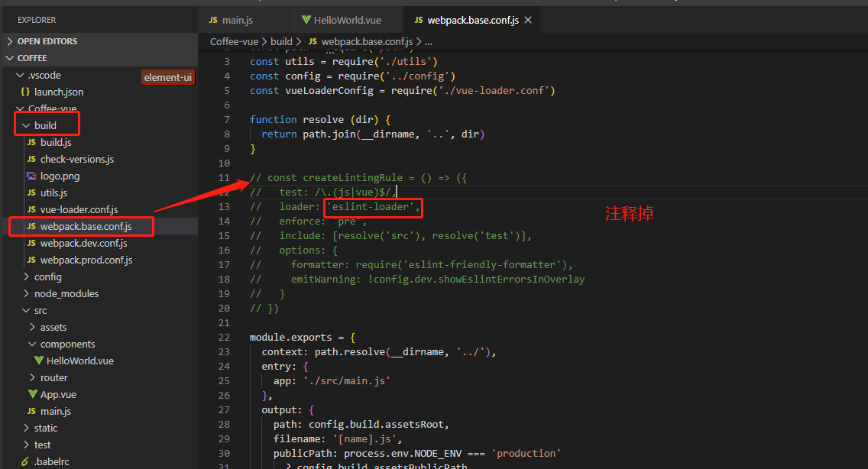Place cursor on 'eslint-loader' text
Viewport: 868px width, 469px height.
tap(371, 206)
